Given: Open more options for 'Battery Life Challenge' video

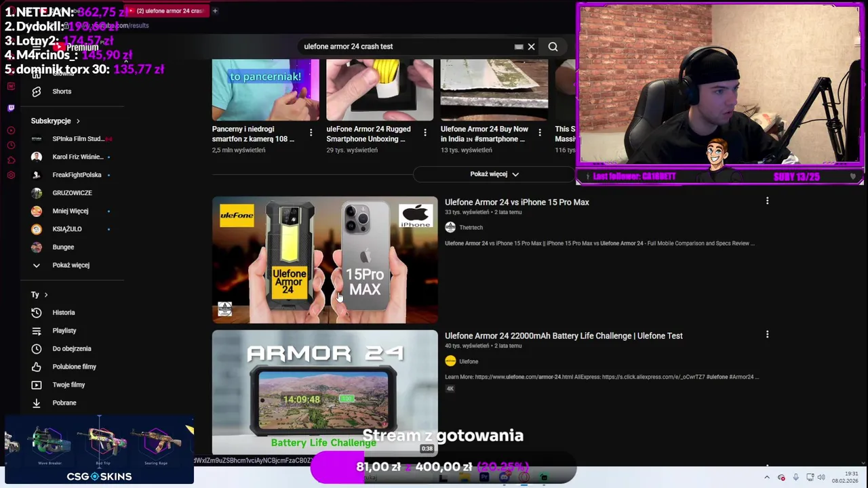Looking at the screenshot, I should pyautogui.click(x=767, y=334).
